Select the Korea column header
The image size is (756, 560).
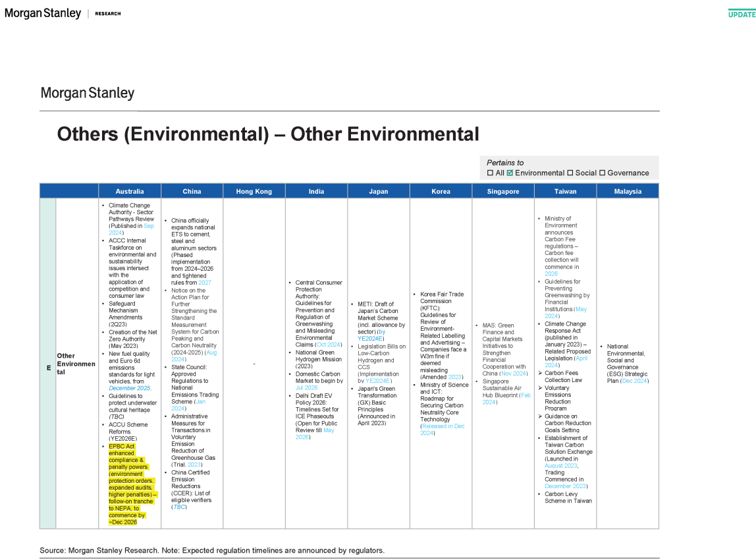(x=441, y=191)
